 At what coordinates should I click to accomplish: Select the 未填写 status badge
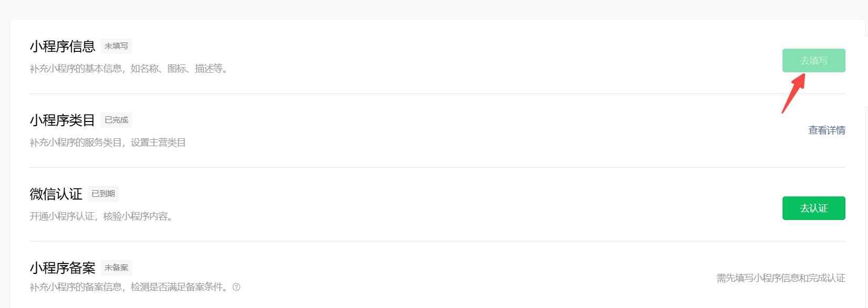click(116, 46)
